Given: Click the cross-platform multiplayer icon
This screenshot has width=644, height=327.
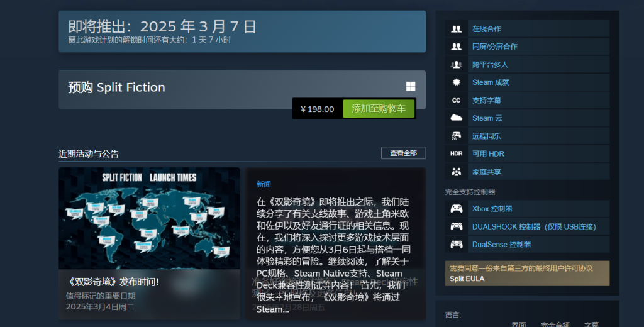Looking at the screenshot, I should [x=457, y=65].
